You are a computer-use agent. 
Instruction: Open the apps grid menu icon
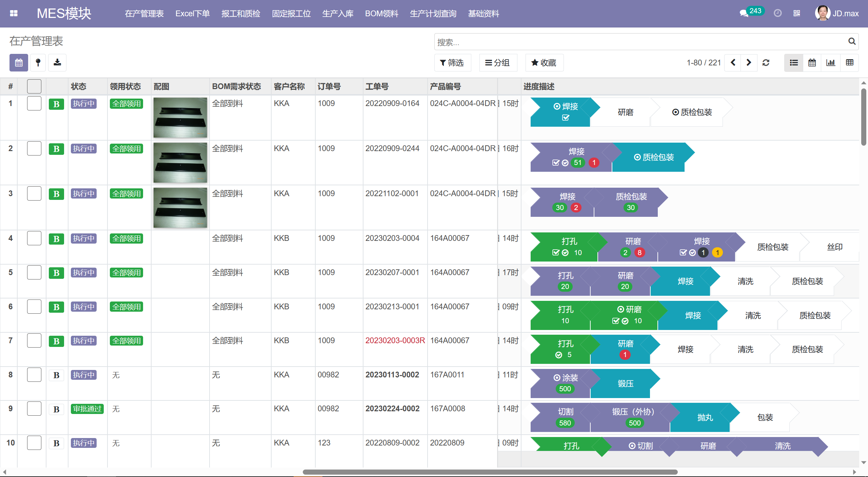click(x=14, y=14)
